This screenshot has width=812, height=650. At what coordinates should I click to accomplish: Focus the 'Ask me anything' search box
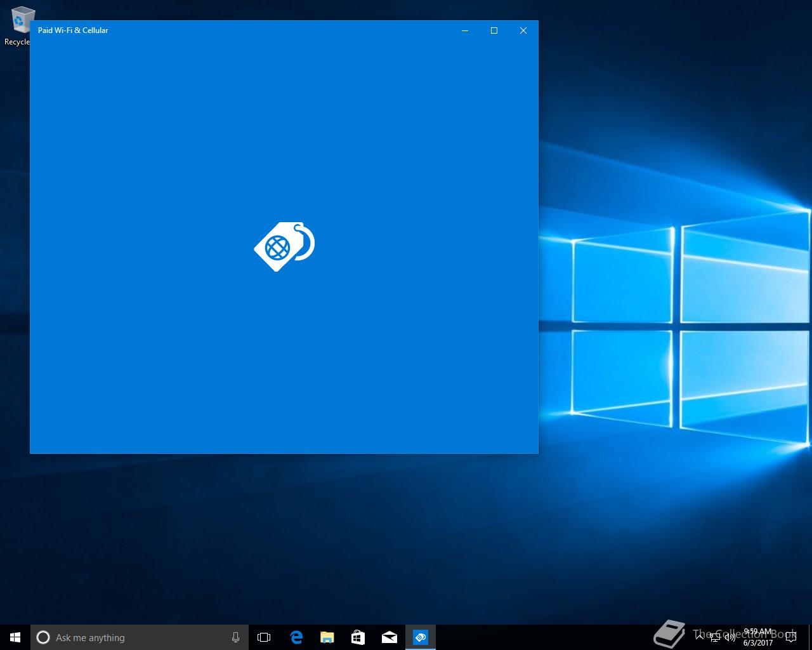140,637
